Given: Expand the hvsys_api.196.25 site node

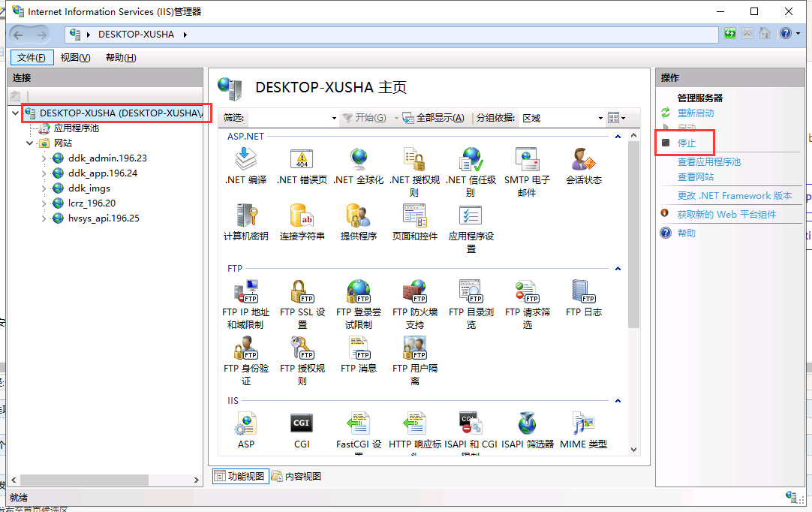Looking at the screenshot, I should (44, 218).
